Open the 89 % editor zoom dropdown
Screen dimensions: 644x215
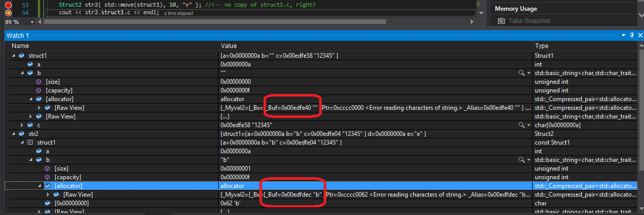[x=33, y=22]
